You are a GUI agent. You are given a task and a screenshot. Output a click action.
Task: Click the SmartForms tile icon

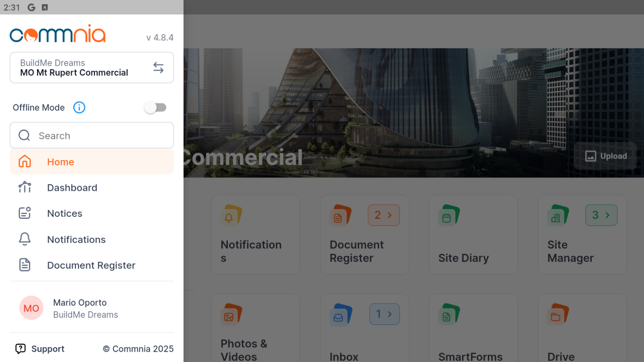tap(449, 314)
